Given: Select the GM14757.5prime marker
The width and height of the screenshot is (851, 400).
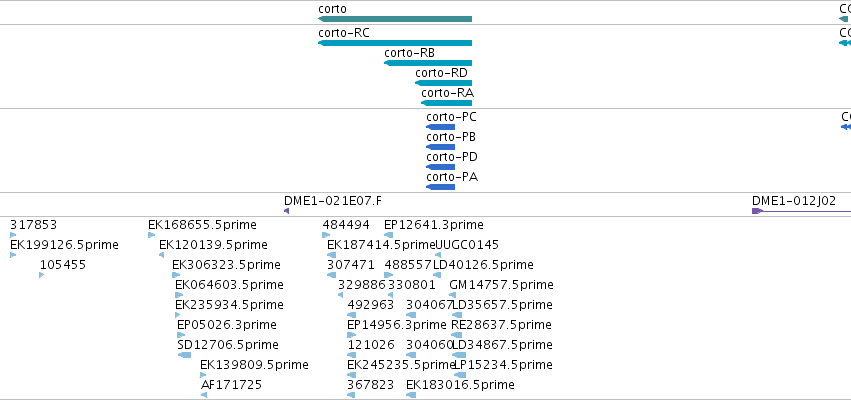Looking at the screenshot, I should pos(453,295).
